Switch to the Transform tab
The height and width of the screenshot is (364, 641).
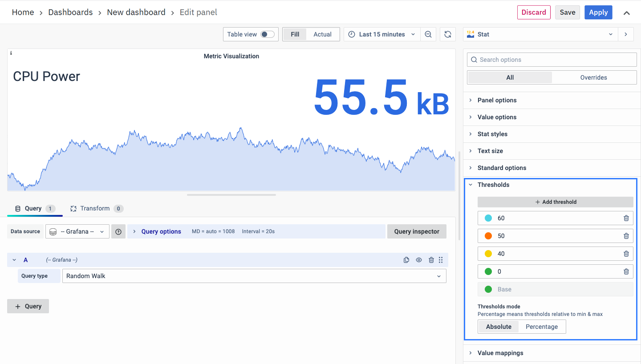pyautogui.click(x=95, y=208)
